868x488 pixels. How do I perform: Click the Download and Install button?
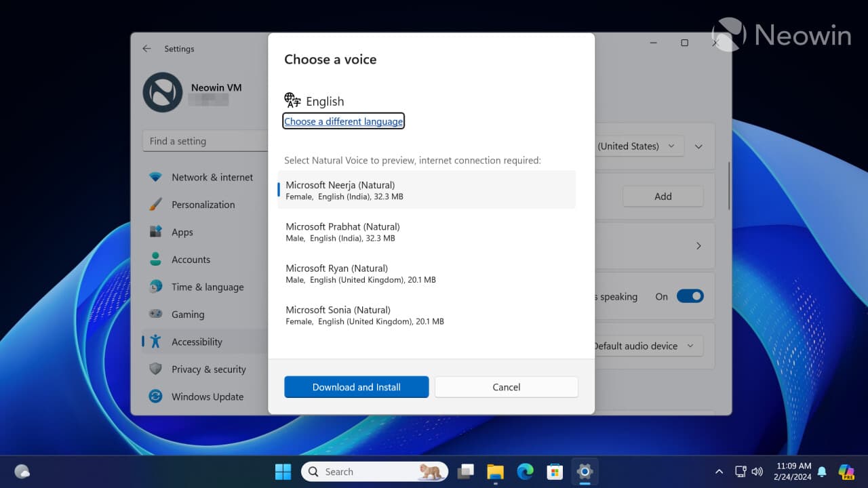coord(356,387)
